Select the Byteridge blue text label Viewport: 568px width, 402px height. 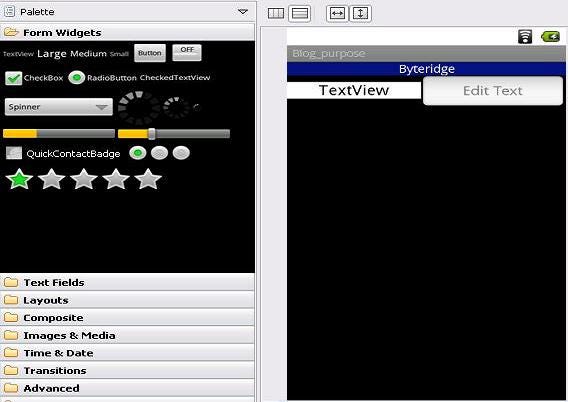click(x=426, y=69)
